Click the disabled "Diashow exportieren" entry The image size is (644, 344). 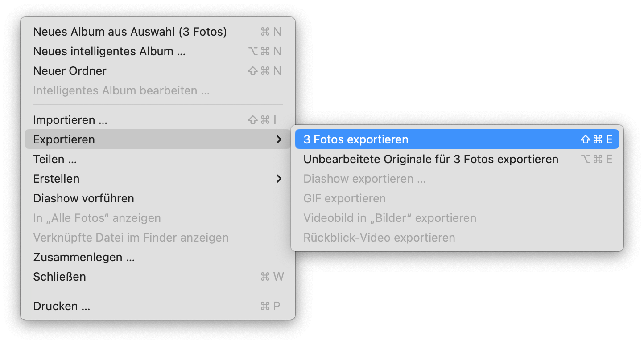[x=364, y=178]
